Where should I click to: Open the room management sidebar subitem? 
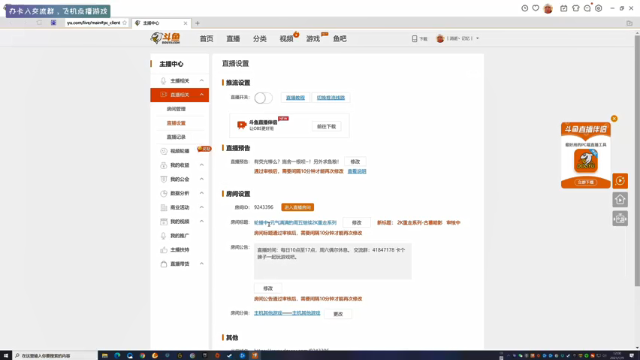(176, 109)
